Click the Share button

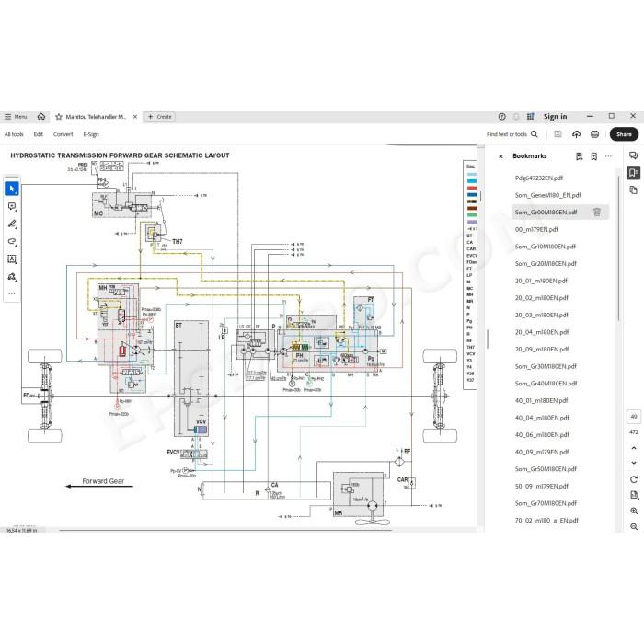[x=624, y=134]
